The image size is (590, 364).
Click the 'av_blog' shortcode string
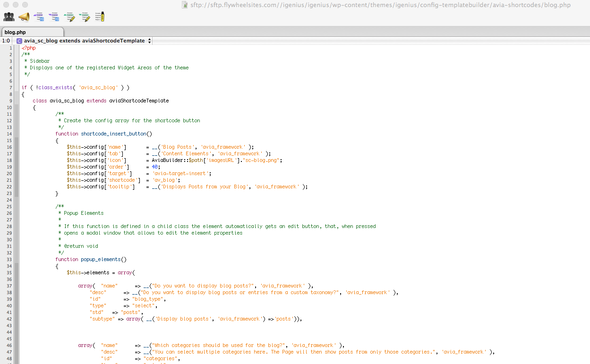click(x=164, y=180)
